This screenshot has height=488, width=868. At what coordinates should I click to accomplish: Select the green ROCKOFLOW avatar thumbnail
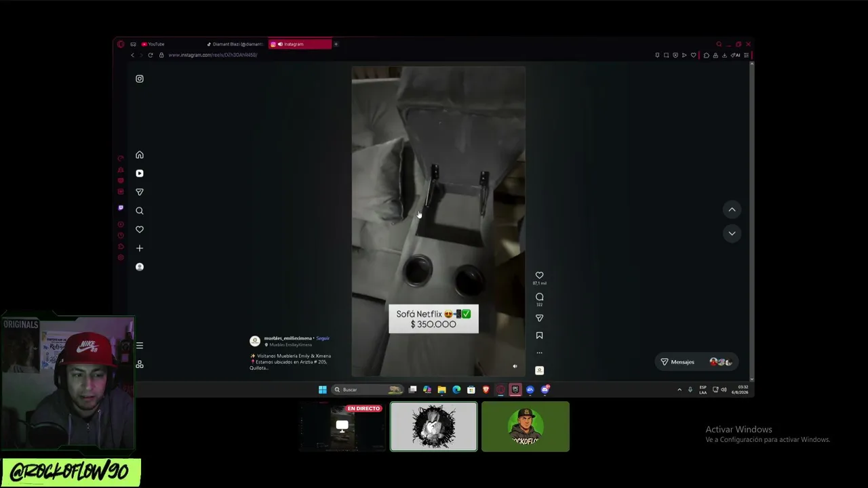pos(526,426)
